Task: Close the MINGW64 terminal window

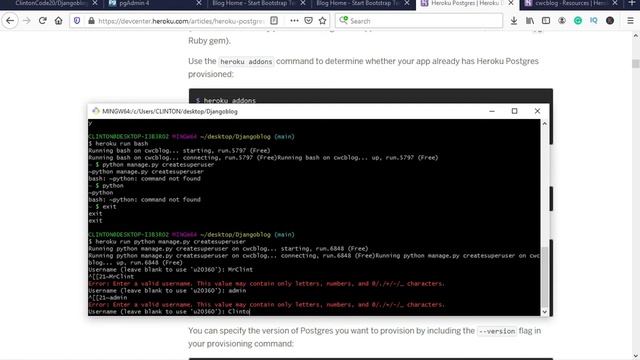Action: tap(537, 111)
